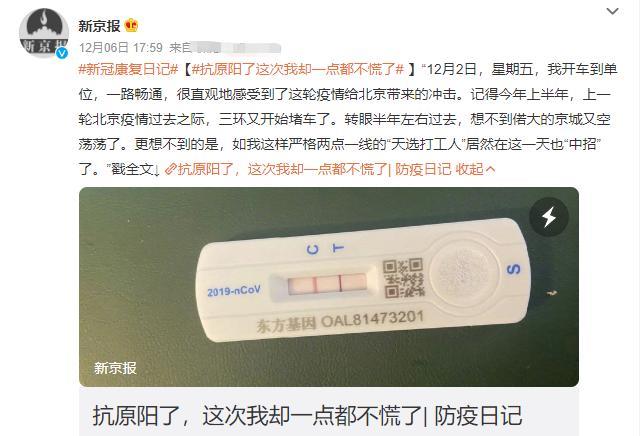Click the article card title 抗原阳了
The width and height of the screenshot is (640, 436).
click(x=307, y=416)
